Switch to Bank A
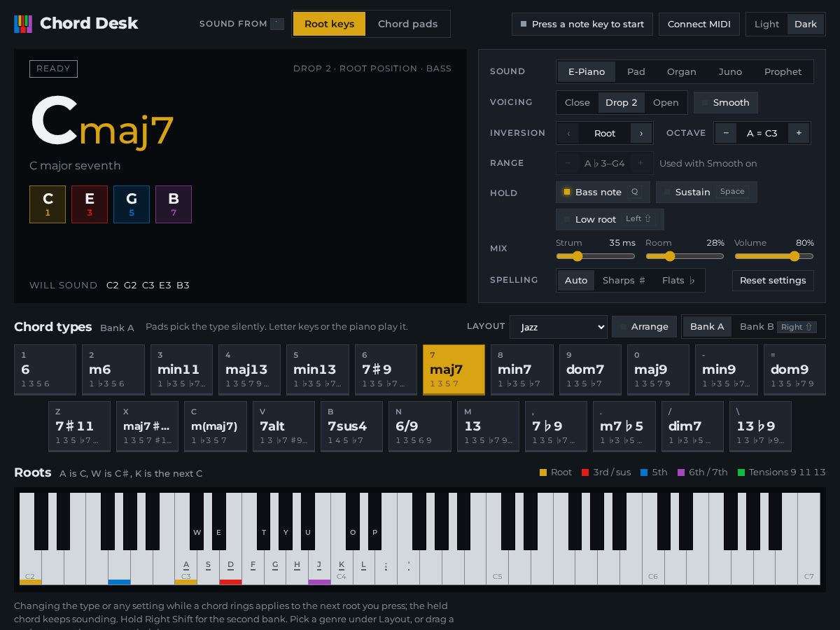 pos(707,327)
